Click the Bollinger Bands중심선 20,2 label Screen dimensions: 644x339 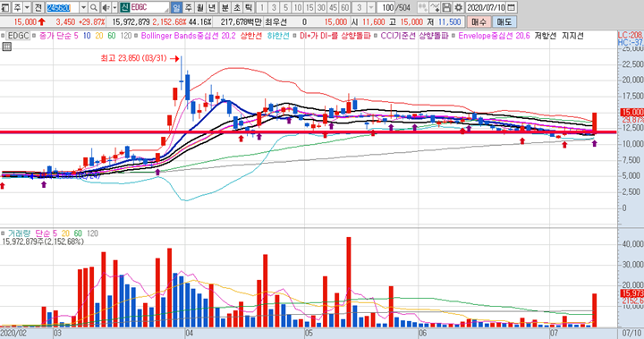click(188, 36)
